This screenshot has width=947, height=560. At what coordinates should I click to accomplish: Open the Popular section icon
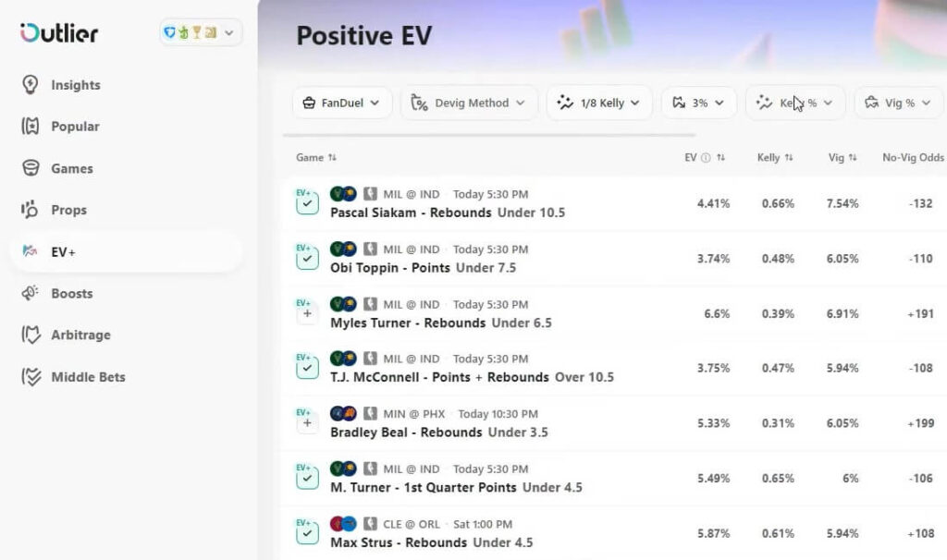(29, 126)
